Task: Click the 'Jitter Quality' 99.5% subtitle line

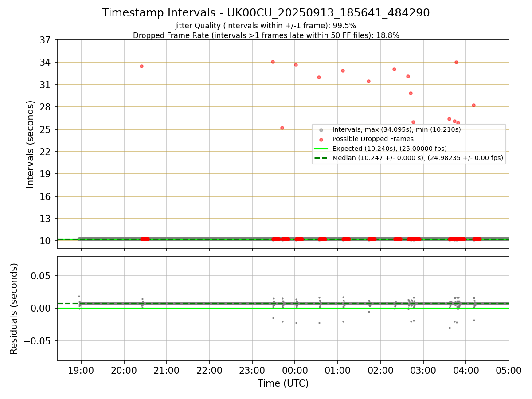Action: click(x=266, y=26)
